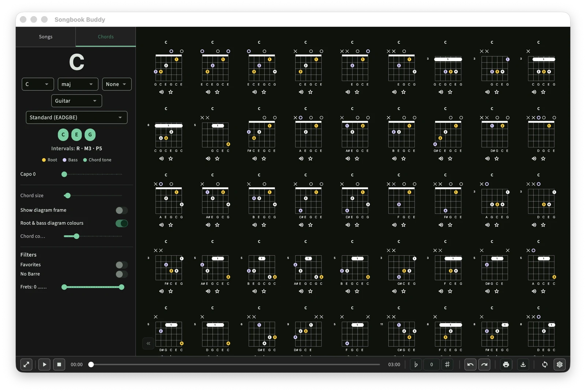This screenshot has width=586, height=392.
Task: Click the Intervals: R · M3 · P5 text
Action: point(77,148)
